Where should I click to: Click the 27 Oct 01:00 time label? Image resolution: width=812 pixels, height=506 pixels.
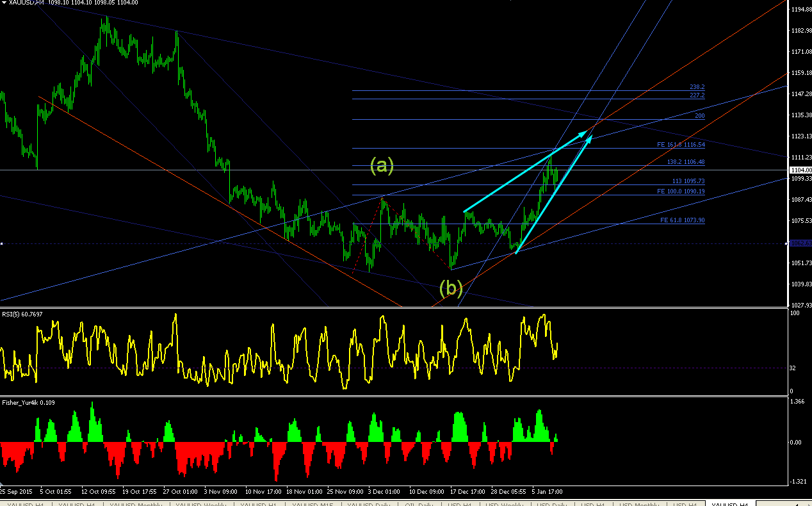[x=180, y=491]
